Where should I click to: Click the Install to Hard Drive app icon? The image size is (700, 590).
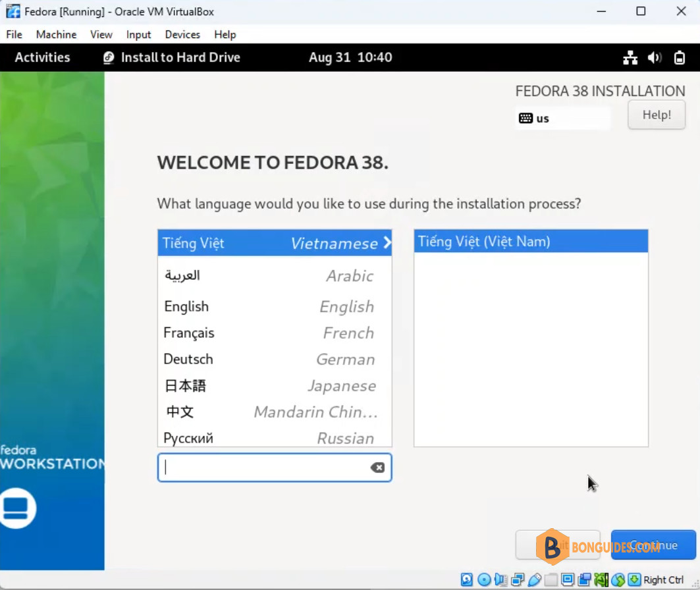(109, 57)
